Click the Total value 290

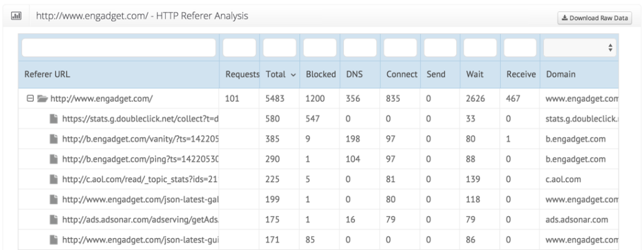coord(273,159)
